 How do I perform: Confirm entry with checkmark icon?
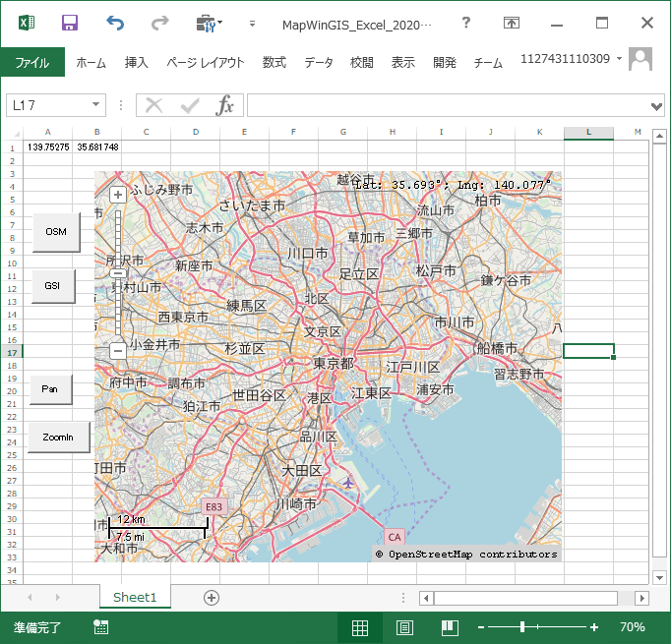190,105
